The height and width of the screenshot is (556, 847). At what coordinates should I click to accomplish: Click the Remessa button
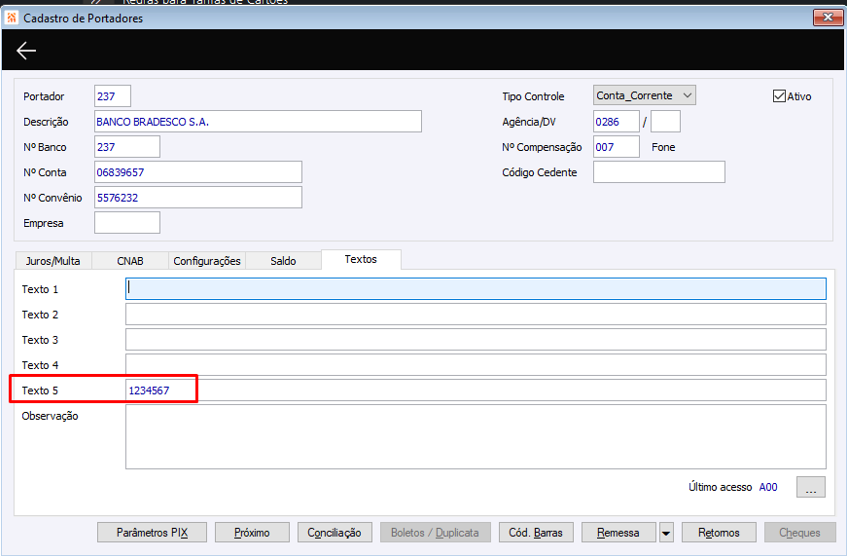pos(619,533)
